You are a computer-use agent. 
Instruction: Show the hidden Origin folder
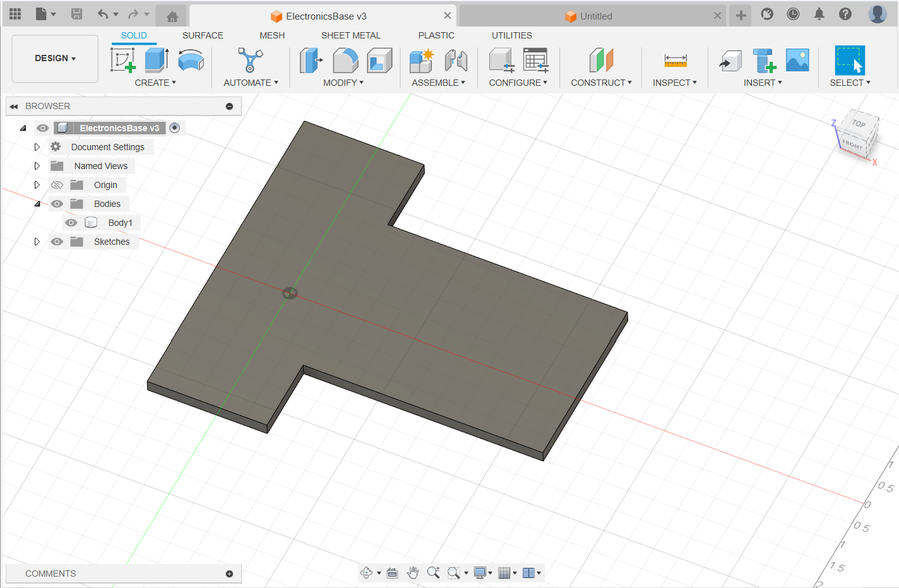(57, 185)
